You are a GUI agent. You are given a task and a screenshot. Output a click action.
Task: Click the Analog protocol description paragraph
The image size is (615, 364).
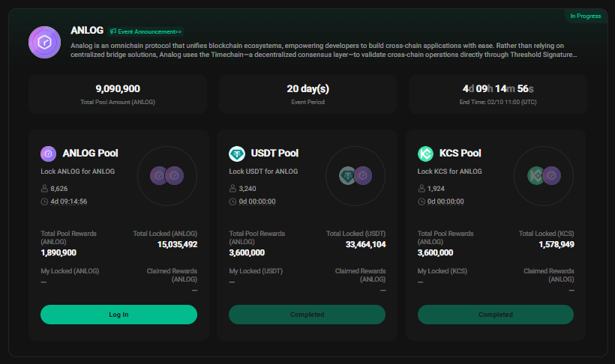click(x=323, y=50)
